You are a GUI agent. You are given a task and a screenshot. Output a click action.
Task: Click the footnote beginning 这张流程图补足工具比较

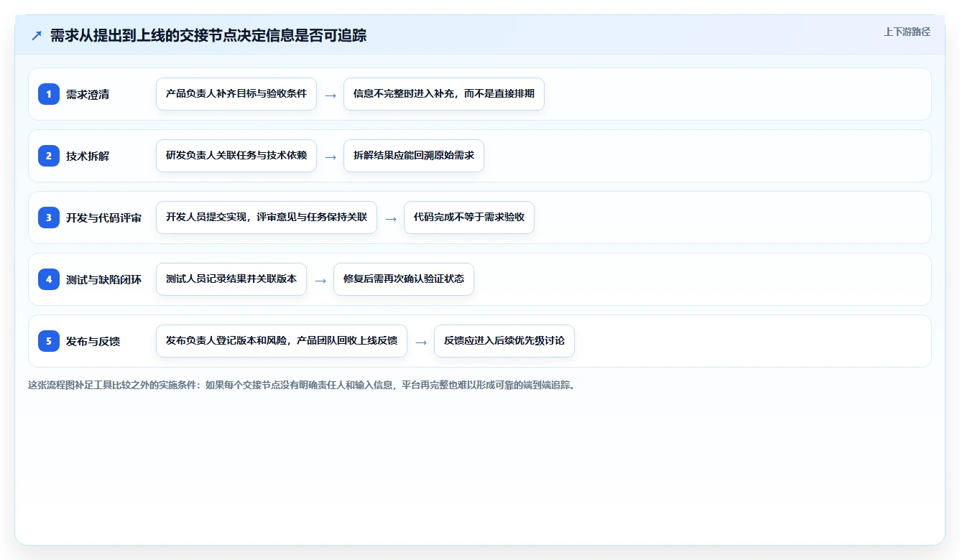303,385
